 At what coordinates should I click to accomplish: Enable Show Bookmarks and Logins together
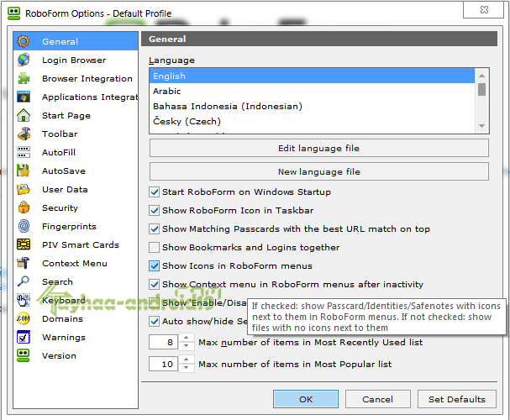click(x=154, y=248)
